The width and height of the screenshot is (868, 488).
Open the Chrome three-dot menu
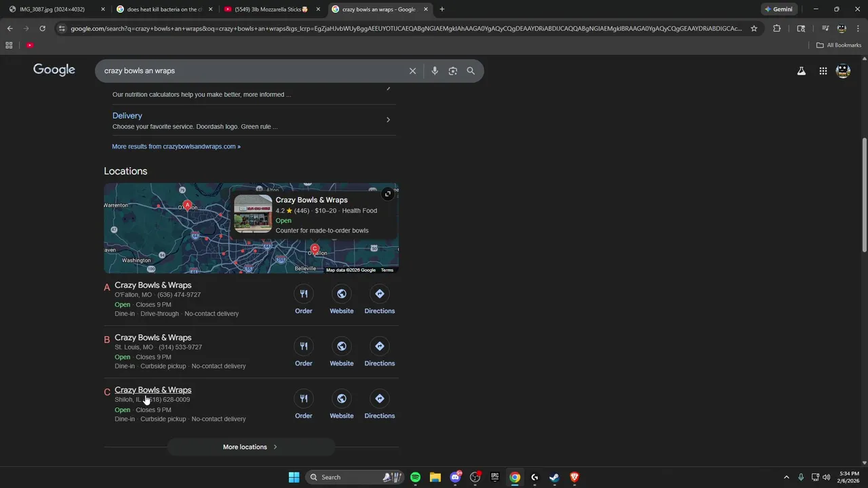858,28
